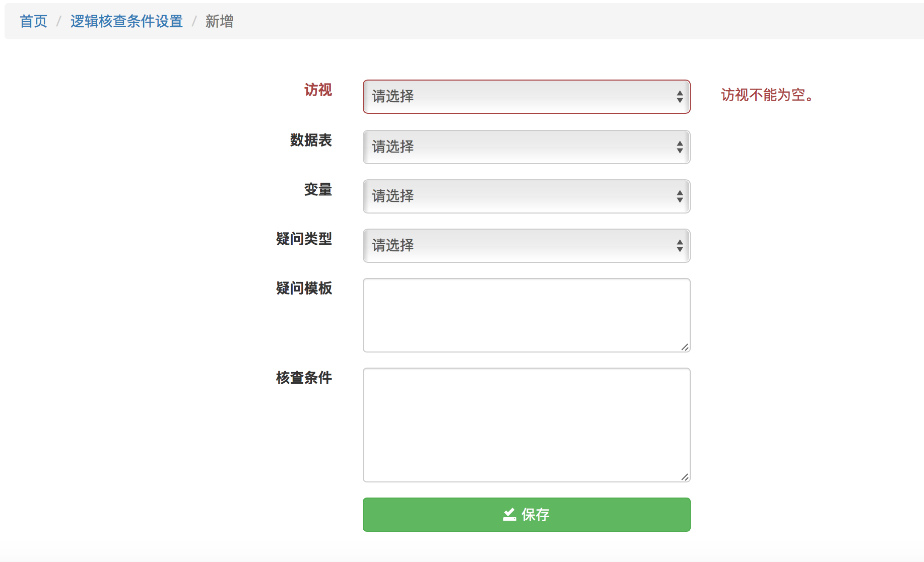Click the 访视 dropdown arrow icon

[680, 97]
